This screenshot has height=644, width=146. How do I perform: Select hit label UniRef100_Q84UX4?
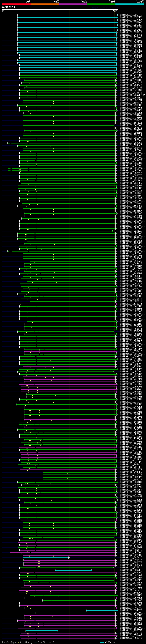tap(131, 55)
